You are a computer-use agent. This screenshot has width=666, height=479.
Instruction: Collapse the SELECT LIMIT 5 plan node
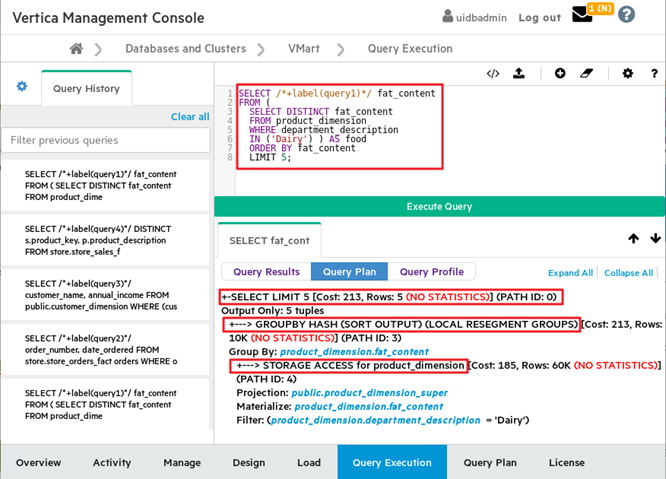391,297
